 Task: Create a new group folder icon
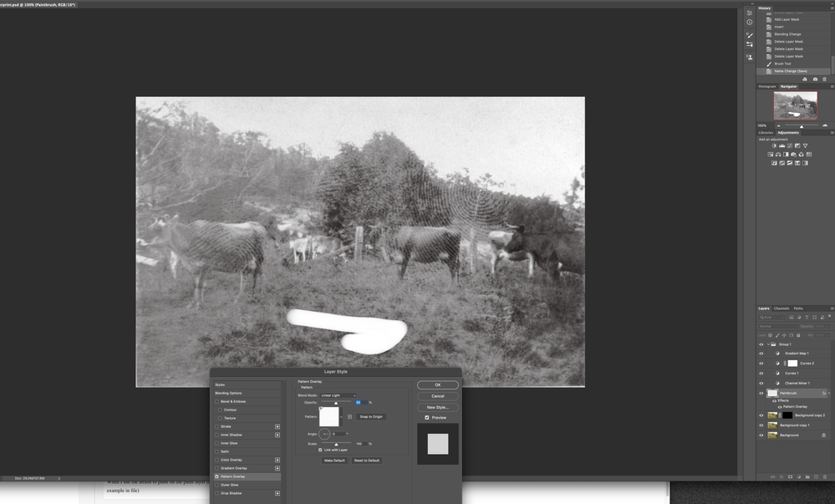pos(807,476)
